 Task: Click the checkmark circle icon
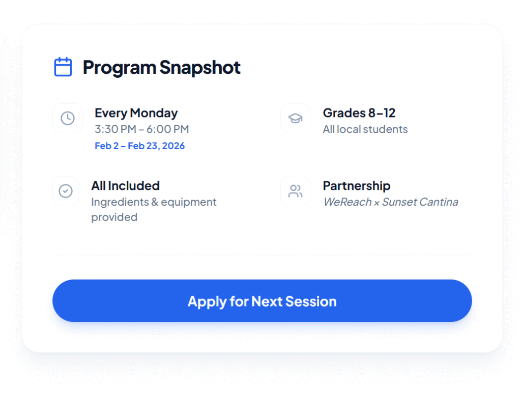66,191
